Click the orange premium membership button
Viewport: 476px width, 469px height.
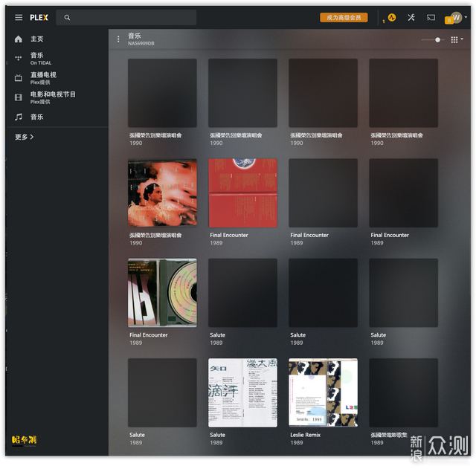point(344,17)
